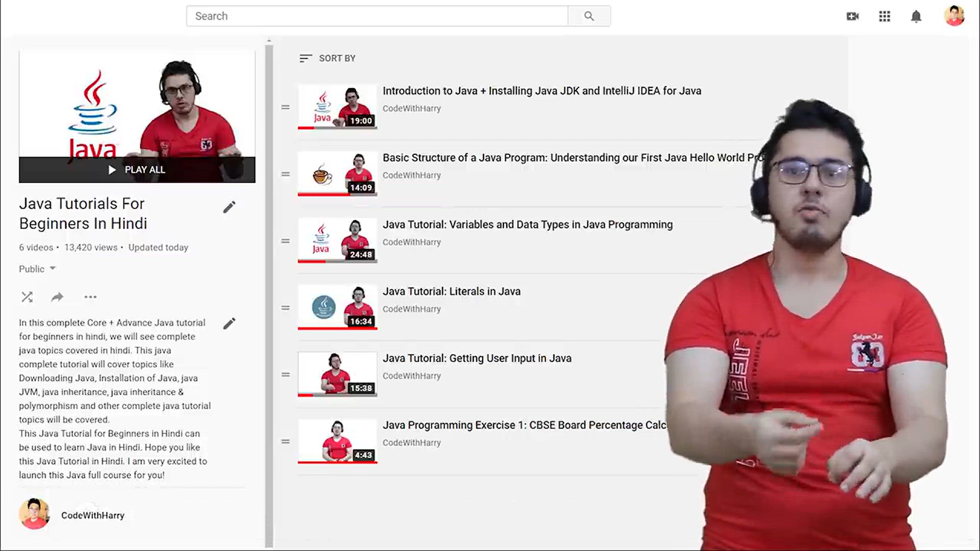Grab drag handle of Introduction to Java video
This screenshot has width=980, height=551.
[285, 107]
